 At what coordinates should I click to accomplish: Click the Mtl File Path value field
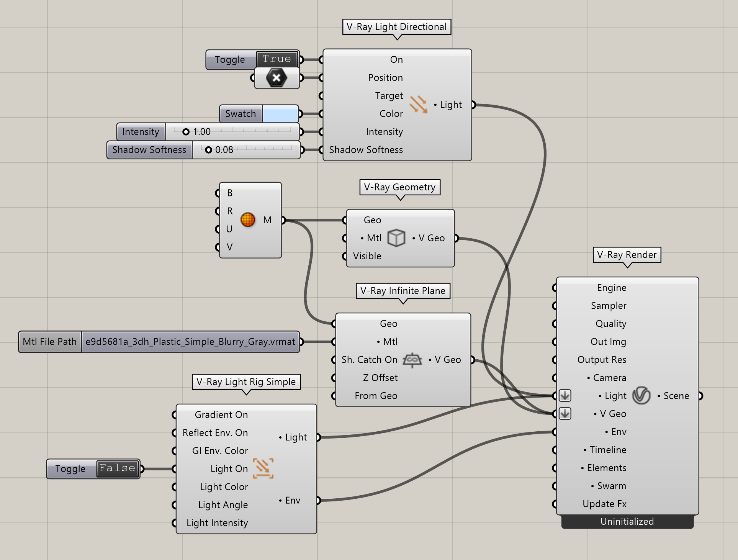190,342
